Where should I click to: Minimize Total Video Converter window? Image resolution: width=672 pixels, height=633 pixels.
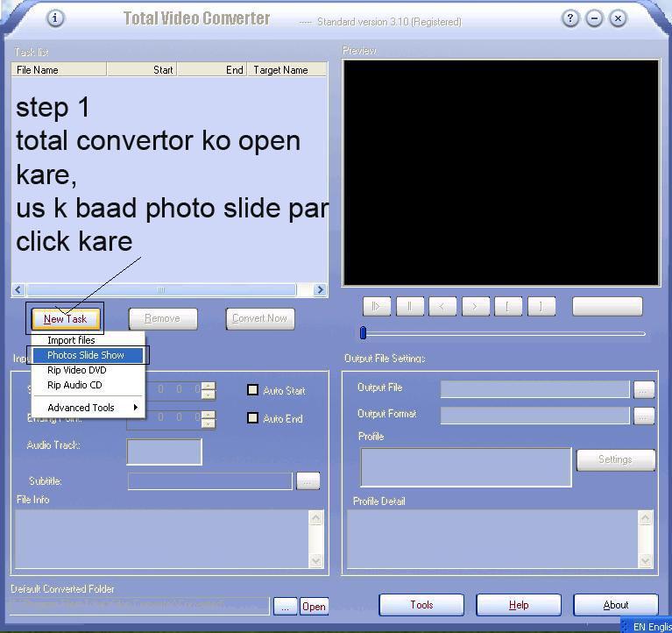tap(594, 18)
